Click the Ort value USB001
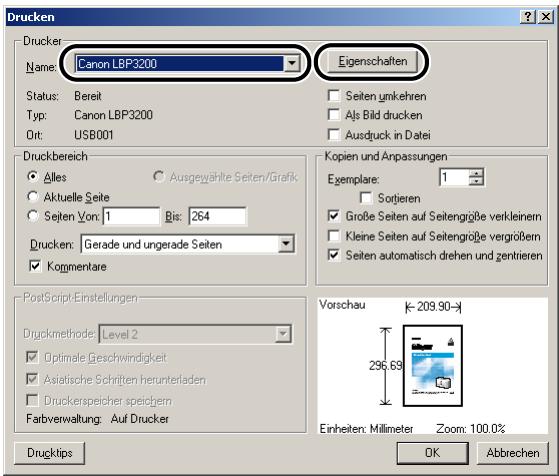The width and height of the screenshot is (559, 476). [x=94, y=135]
